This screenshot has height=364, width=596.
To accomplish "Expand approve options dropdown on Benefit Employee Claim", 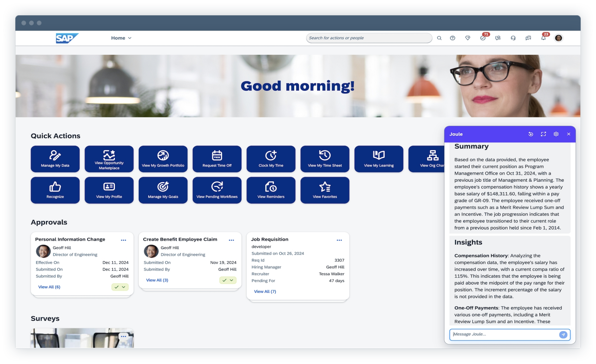I will 232,280.
